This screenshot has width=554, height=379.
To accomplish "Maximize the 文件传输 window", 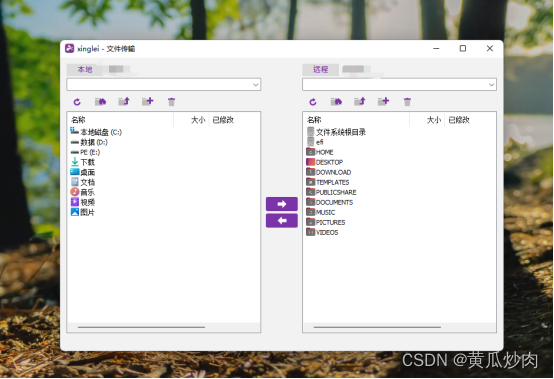I will [x=463, y=49].
